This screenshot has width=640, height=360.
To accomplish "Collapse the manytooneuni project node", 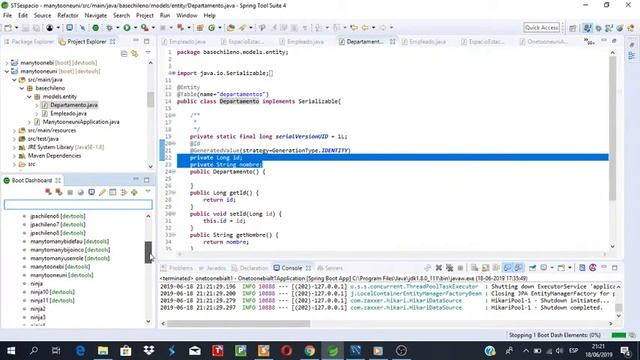I will [x=7, y=71].
